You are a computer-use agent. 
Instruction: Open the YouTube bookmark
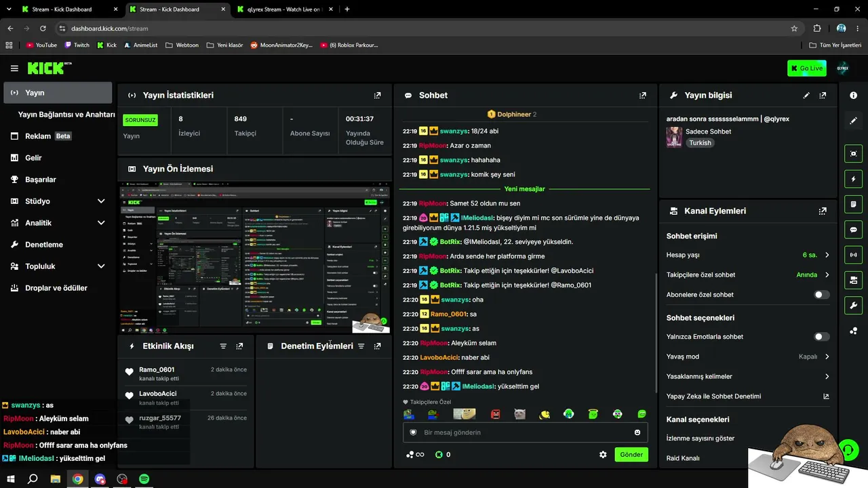[41, 45]
